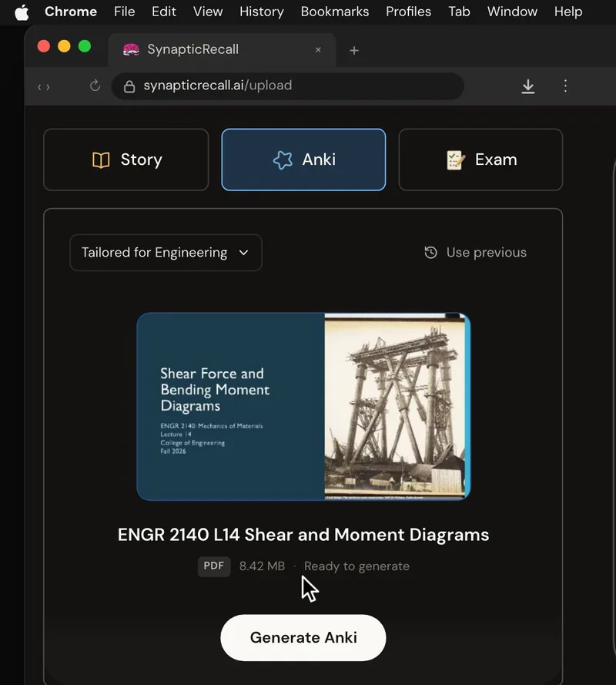Open the Profiles menu
The width and height of the screenshot is (616, 685).
408,12
